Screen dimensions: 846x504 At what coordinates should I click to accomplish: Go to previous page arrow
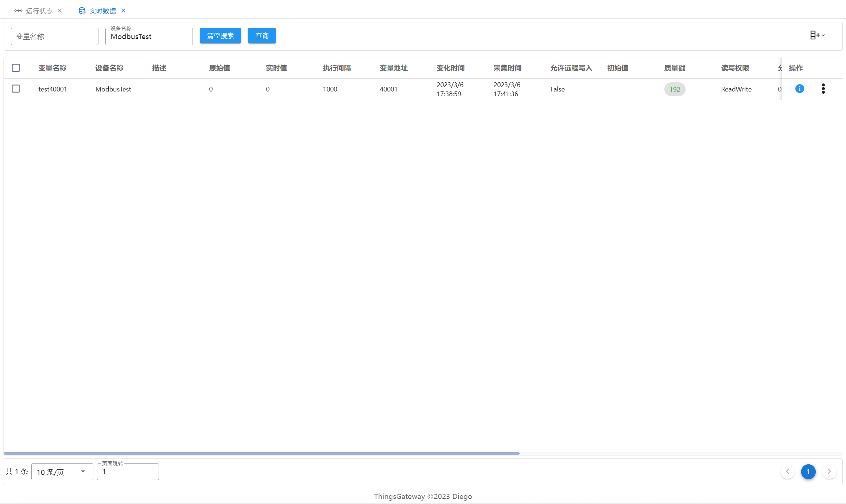788,472
